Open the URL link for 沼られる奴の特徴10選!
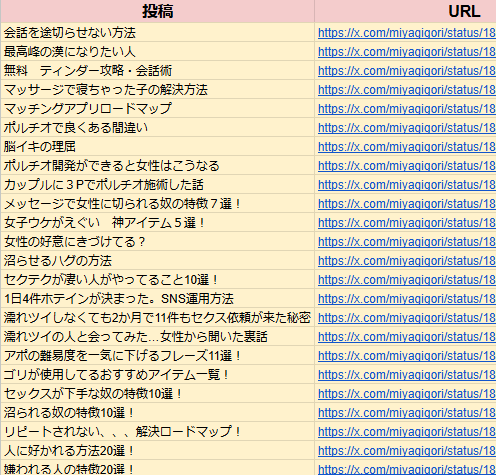This screenshot has width=496, height=475. [x=407, y=413]
